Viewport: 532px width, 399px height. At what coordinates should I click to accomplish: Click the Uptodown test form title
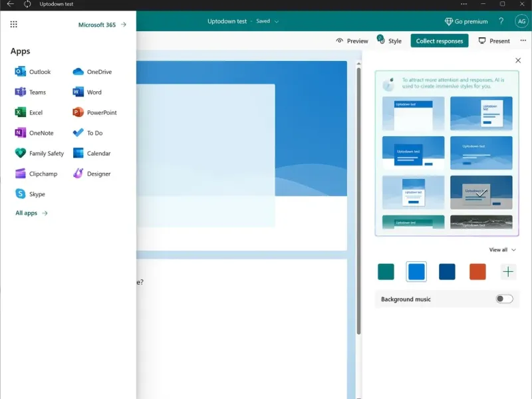point(227,21)
